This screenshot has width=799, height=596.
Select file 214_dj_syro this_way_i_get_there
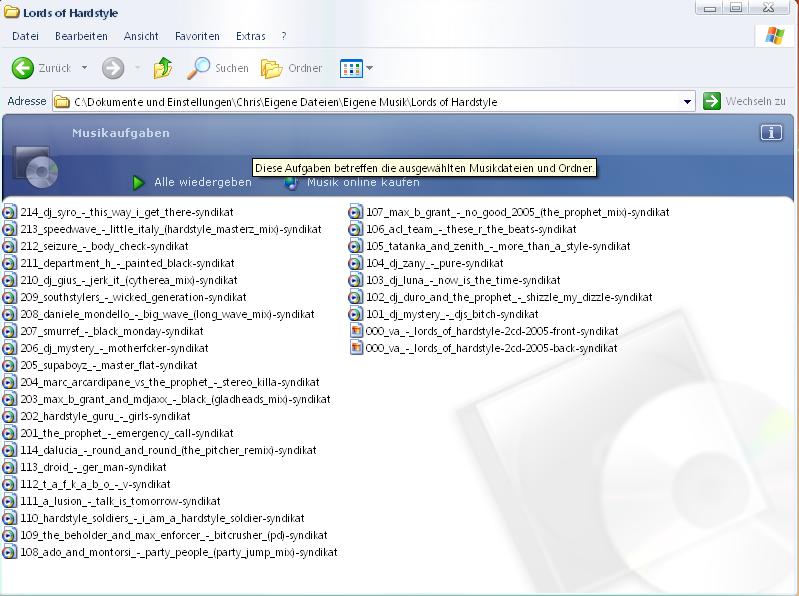(126, 212)
